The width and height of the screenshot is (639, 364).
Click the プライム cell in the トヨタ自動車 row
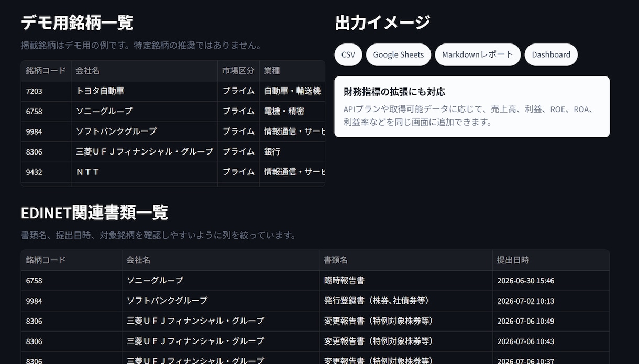[x=238, y=91]
